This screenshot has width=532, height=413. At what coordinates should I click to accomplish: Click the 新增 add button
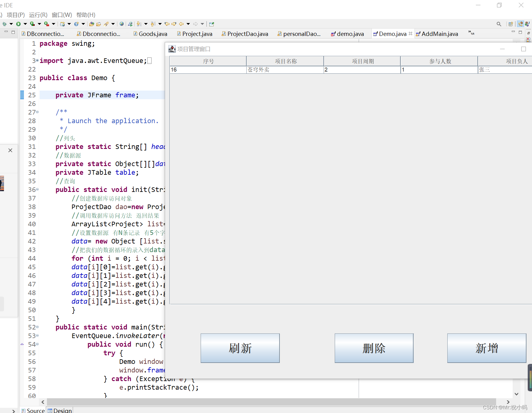pyautogui.click(x=487, y=348)
